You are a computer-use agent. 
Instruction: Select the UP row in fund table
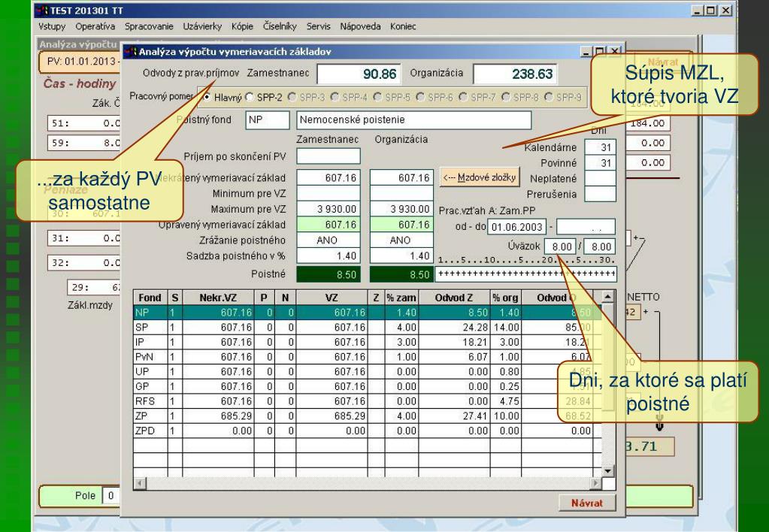(x=367, y=371)
